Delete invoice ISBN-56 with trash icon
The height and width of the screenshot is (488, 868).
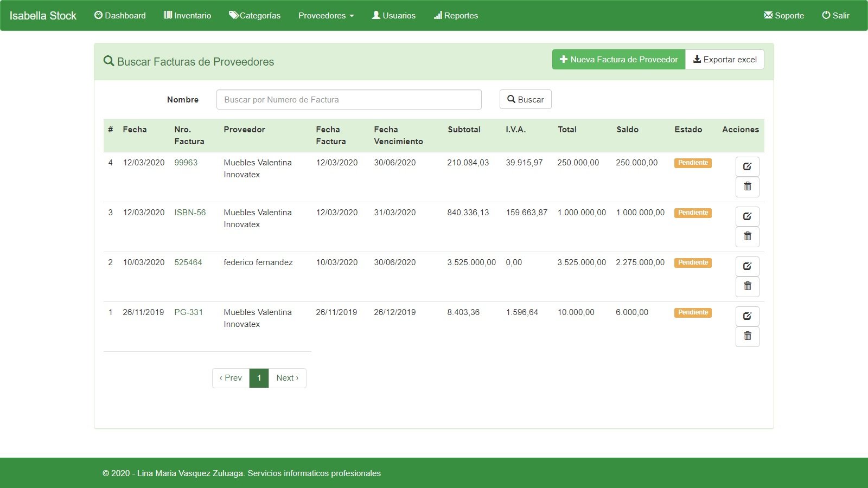click(747, 236)
